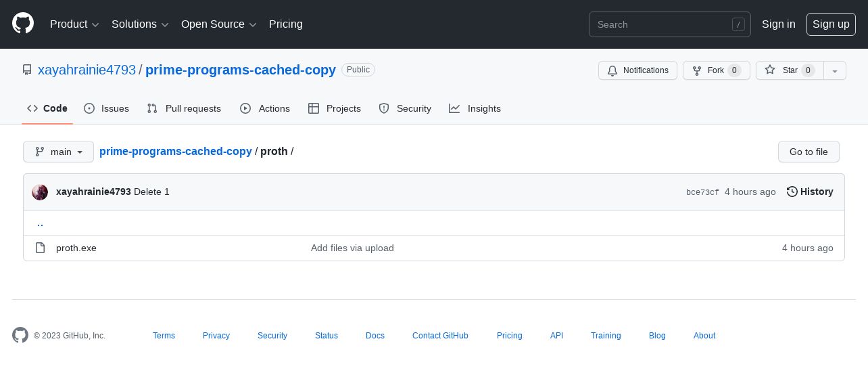Click the footer GitHub logo
This screenshot has height=377, width=868.
click(20, 335)
